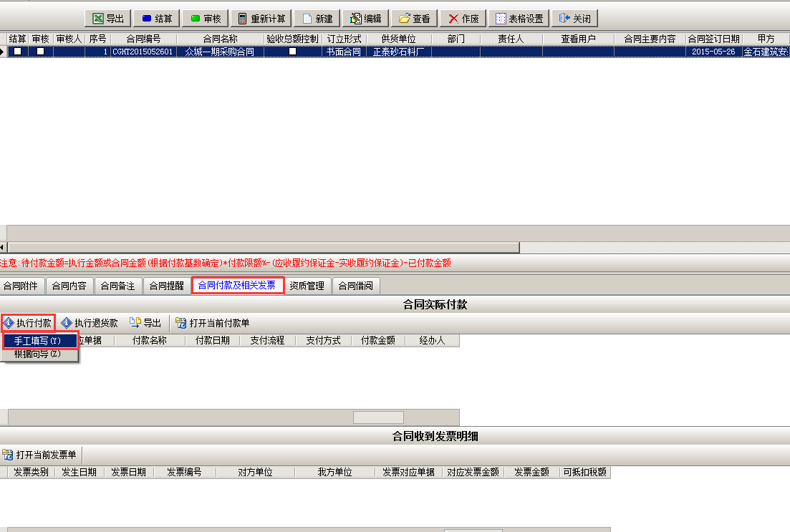Toggle the 结算 checkbox in first row

point(18,52)
